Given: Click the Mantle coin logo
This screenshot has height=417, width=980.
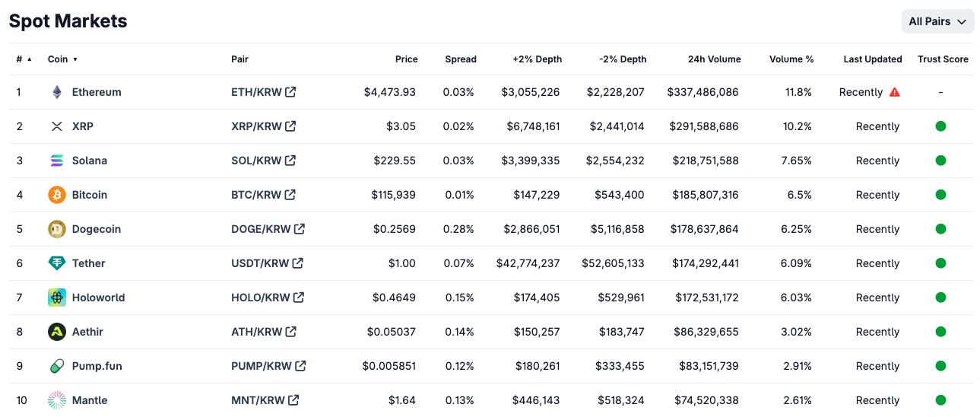Looking at the screenshot, I should tap(57, 400).
